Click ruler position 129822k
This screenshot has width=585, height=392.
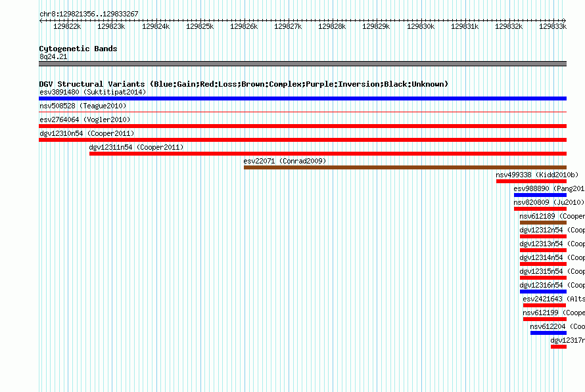pyautogui.click(x=67, y=26)
